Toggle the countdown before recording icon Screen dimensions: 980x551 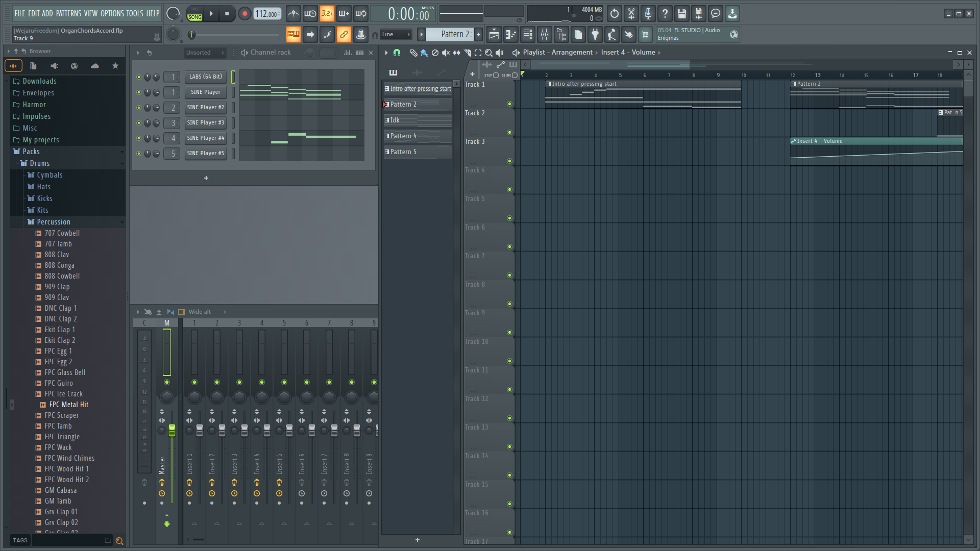pyautogui.click(x=327, y=14)
